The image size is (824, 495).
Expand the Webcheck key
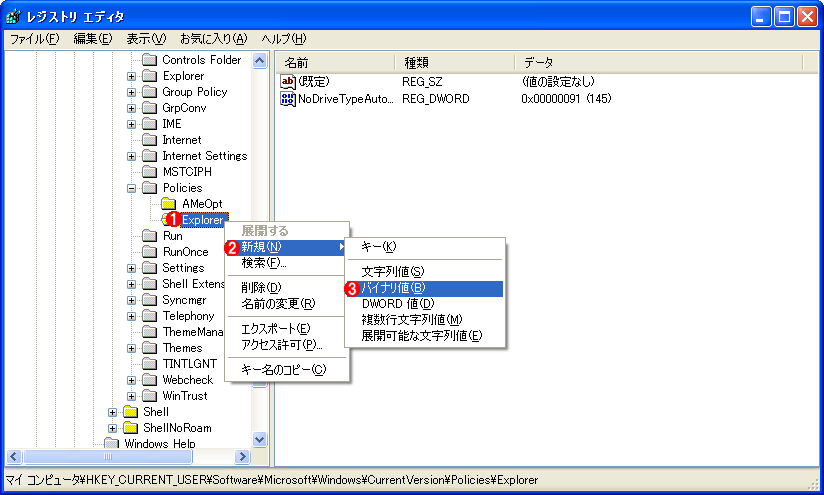pos(131,380)
